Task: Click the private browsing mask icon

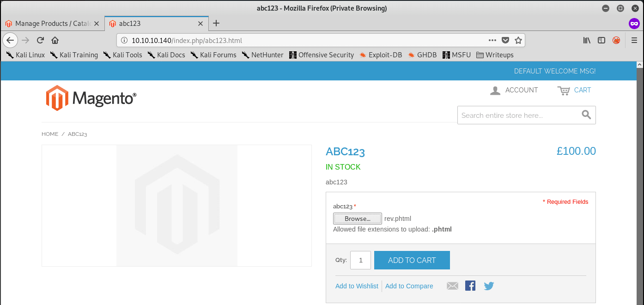Action: tap(634, 23)
